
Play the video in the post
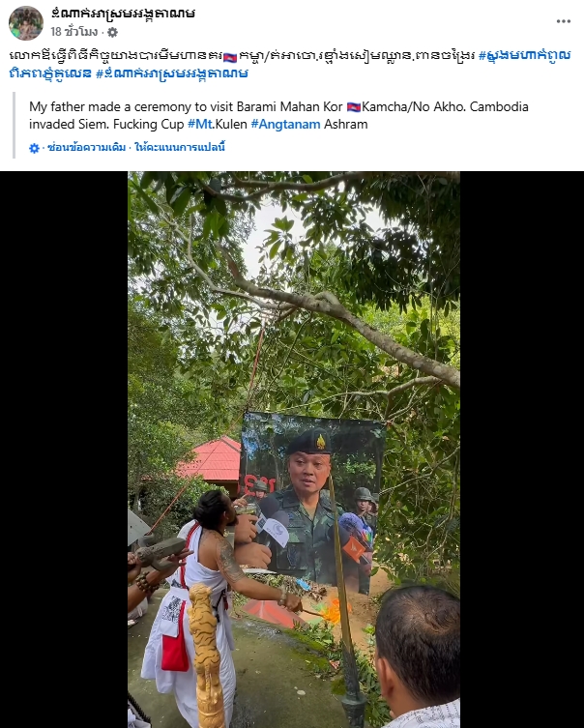294,450
